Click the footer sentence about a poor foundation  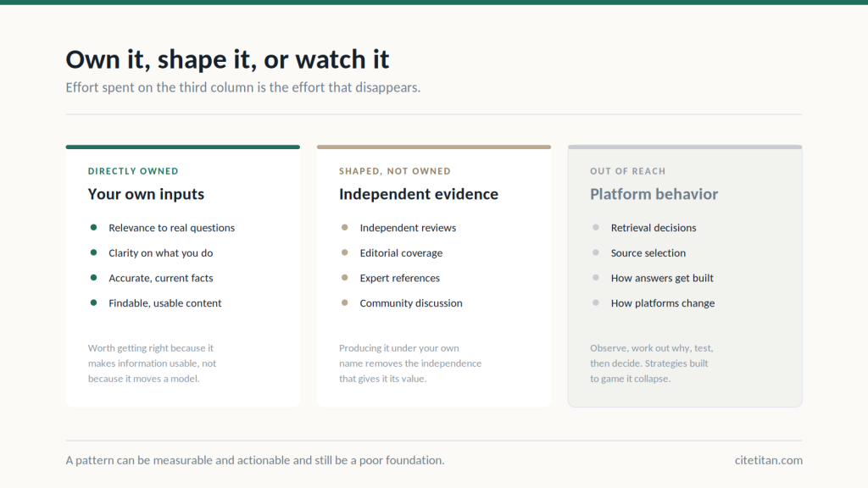(x=255, y=460)
